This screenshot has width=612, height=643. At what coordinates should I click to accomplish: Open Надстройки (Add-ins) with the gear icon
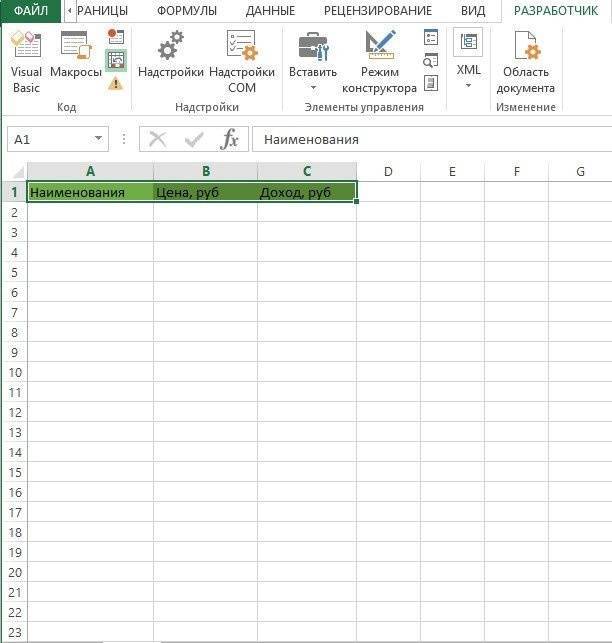[x=170, y=61]
